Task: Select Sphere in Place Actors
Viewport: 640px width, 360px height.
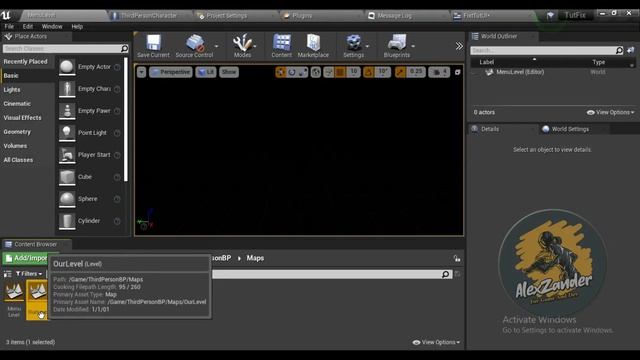Action: click(90, 199)
